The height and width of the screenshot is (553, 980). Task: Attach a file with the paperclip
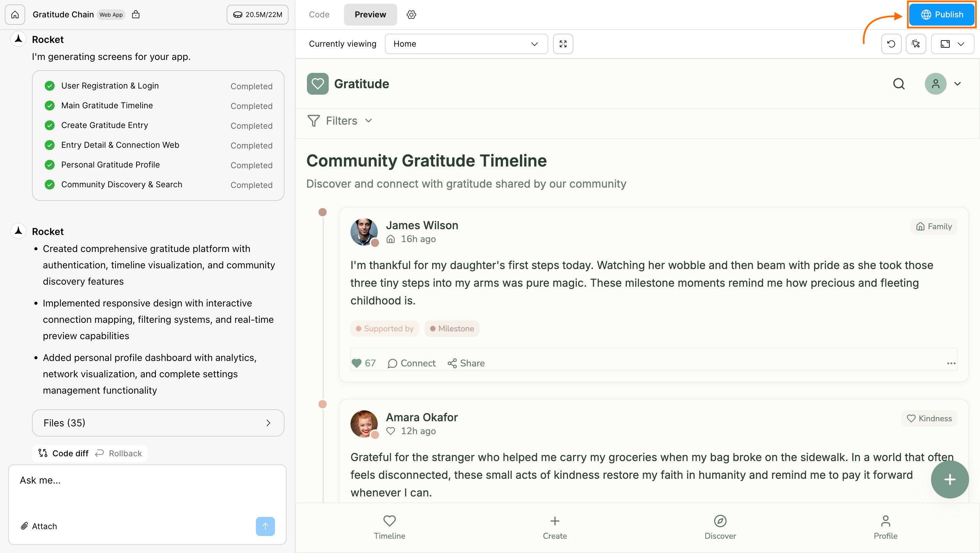click(x=39, y=526)
